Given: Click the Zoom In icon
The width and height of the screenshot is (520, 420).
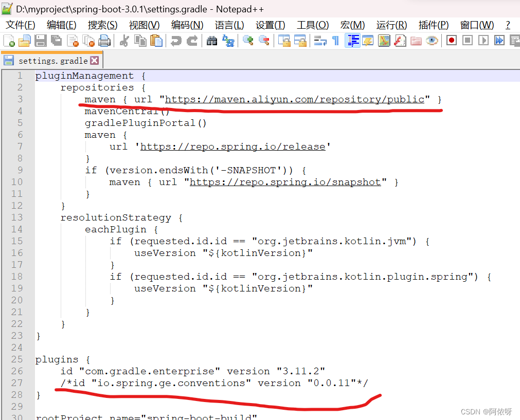Looking at the screenshot, I should point(248,41).
